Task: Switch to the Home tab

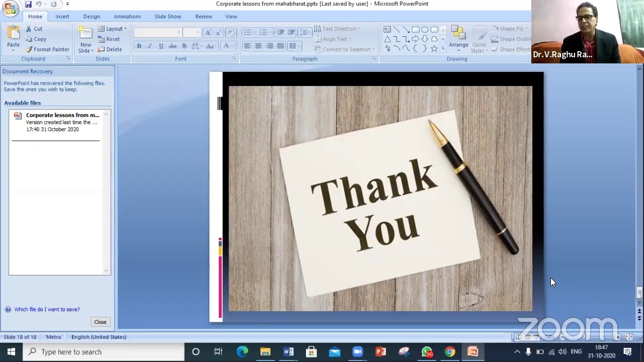Action: [x=35, y=17]
